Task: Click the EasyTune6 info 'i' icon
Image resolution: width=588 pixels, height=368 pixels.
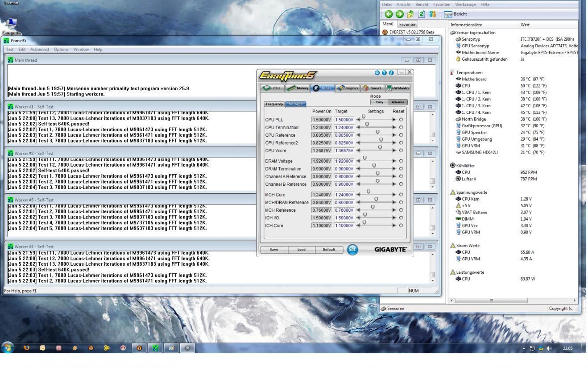Action: pos(391,73)
